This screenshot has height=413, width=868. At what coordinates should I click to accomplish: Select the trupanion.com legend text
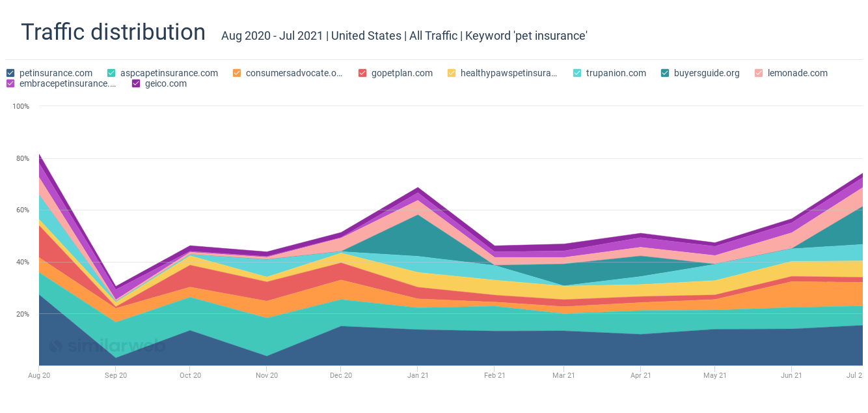[x=616, y=73]
